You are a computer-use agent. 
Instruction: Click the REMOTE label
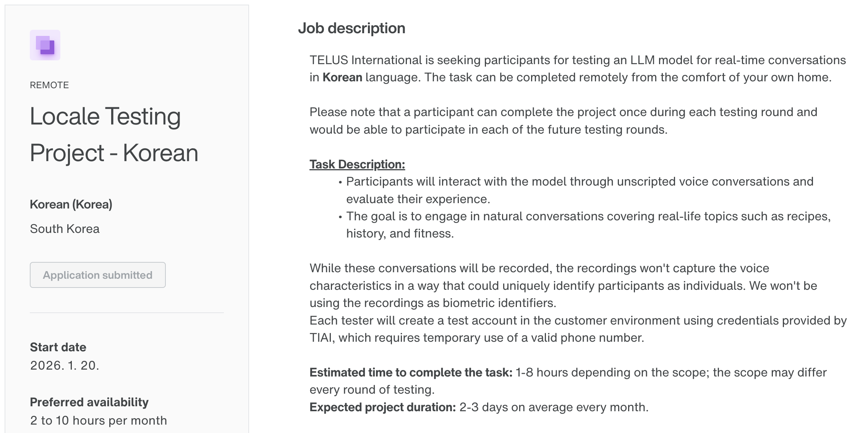[x=49, y=85]
